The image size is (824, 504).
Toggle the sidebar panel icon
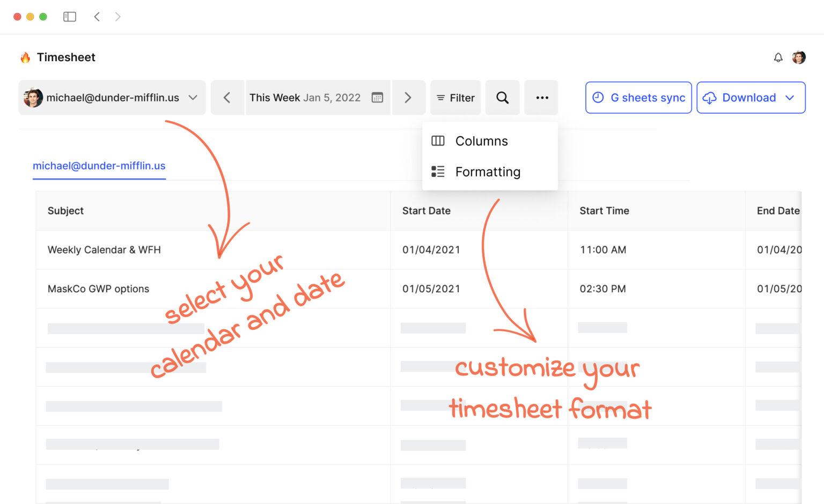pyautogui.click(x=70, y=17)
